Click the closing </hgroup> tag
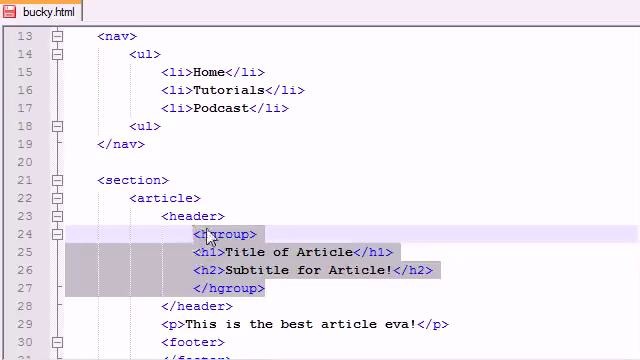 (x=229, y=288)
